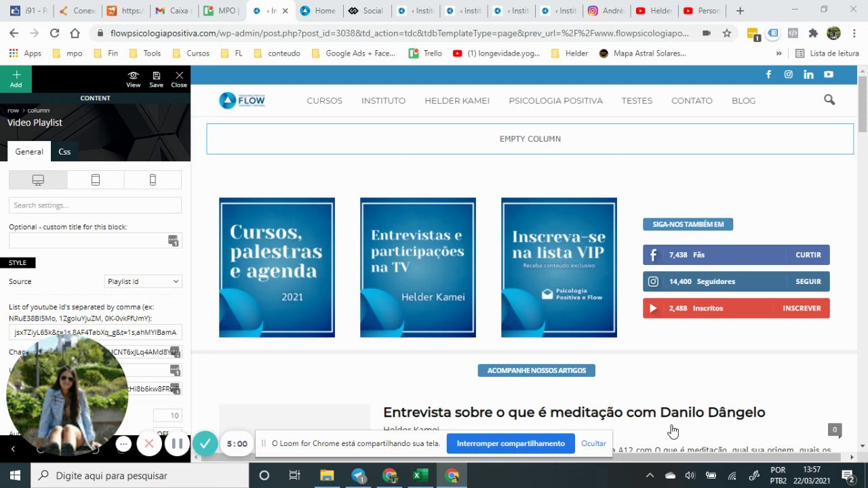Click SEGUIR on the Instagram followers bar

(808, 281)
